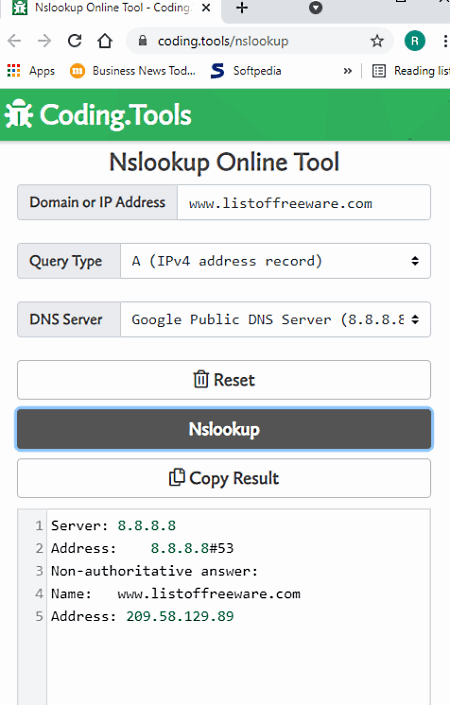Click the Non-authoritative answer line
The height and width of the screenshot is (705, 450).
(x=155, y=571)
